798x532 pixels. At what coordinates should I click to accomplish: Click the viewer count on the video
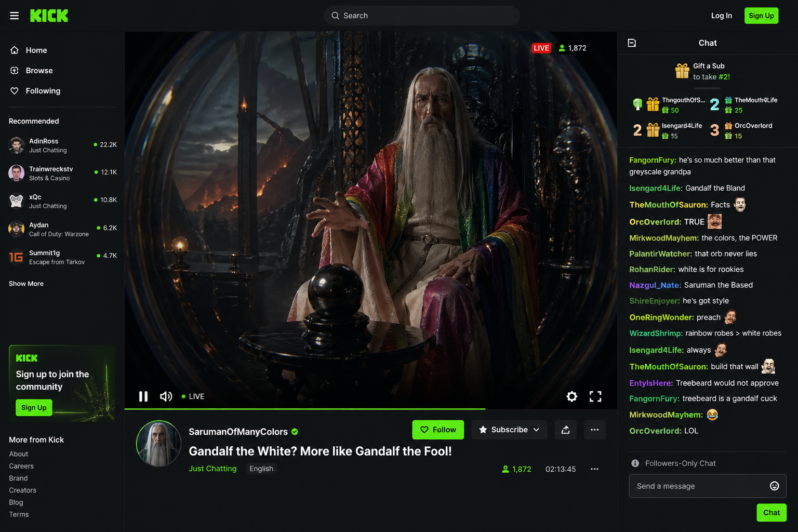coord(572,48)
